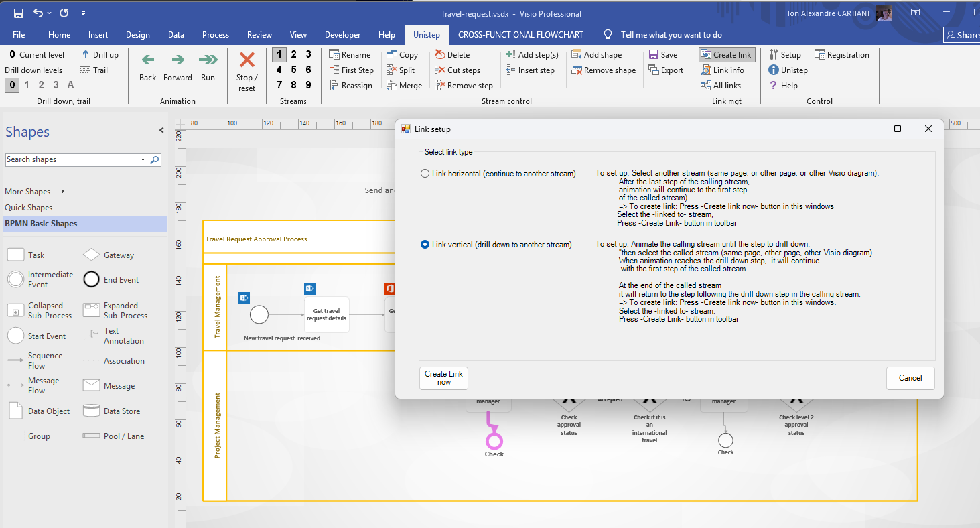Select the BPMN Basic Shapes stencil
This screenshot has width=980, height=528.
(x=41, y=224)
